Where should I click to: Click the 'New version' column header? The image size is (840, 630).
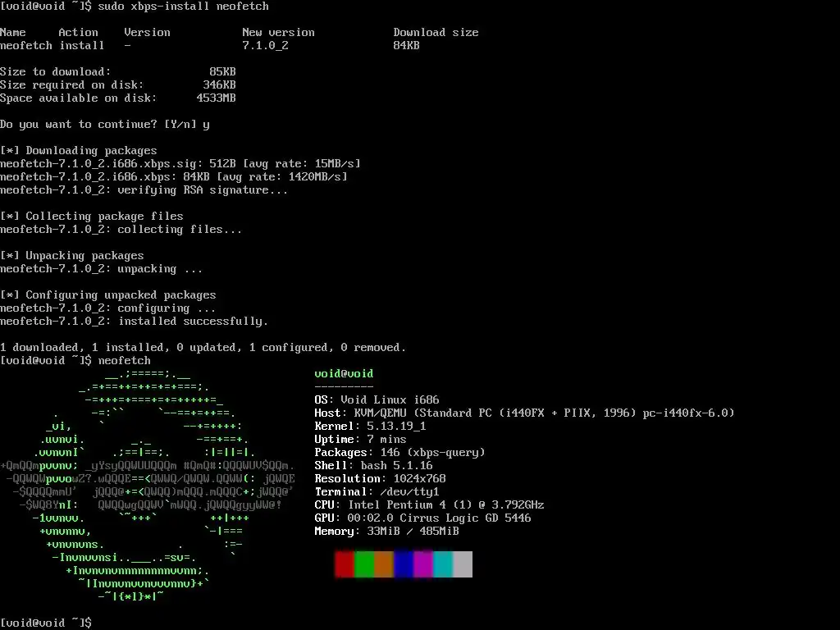[x=278, y=32]
